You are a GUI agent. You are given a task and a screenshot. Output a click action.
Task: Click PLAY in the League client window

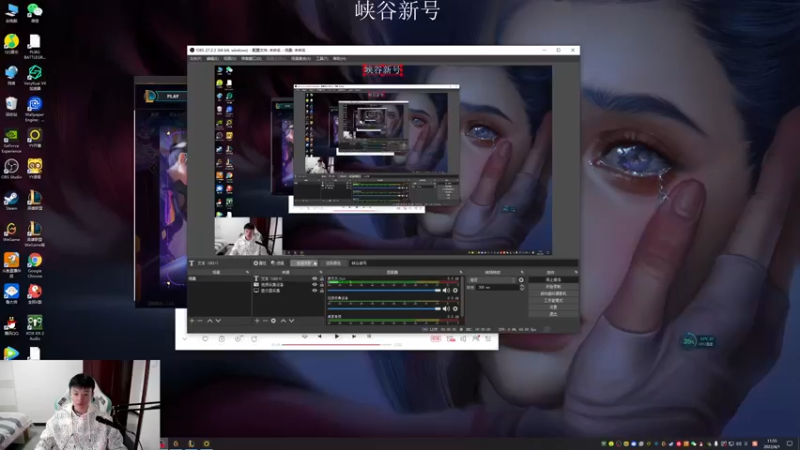click(173, 96)
